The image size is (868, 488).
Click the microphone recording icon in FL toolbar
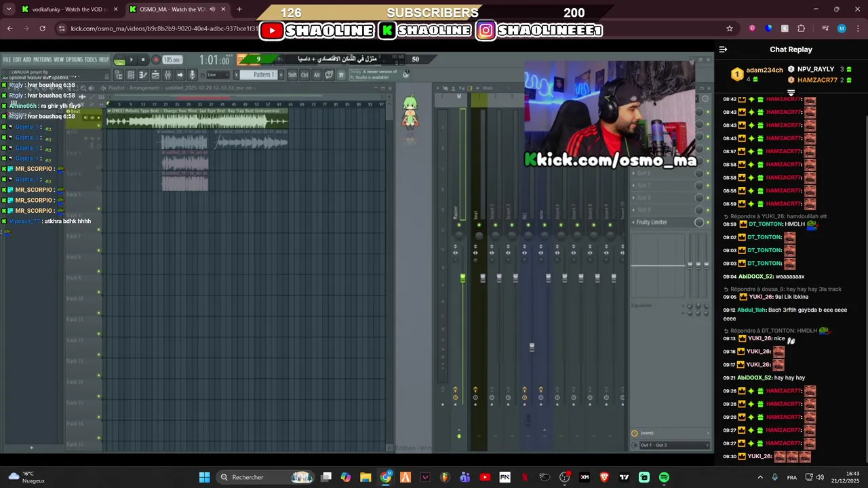pyautogui.click(x=192, y=75)
